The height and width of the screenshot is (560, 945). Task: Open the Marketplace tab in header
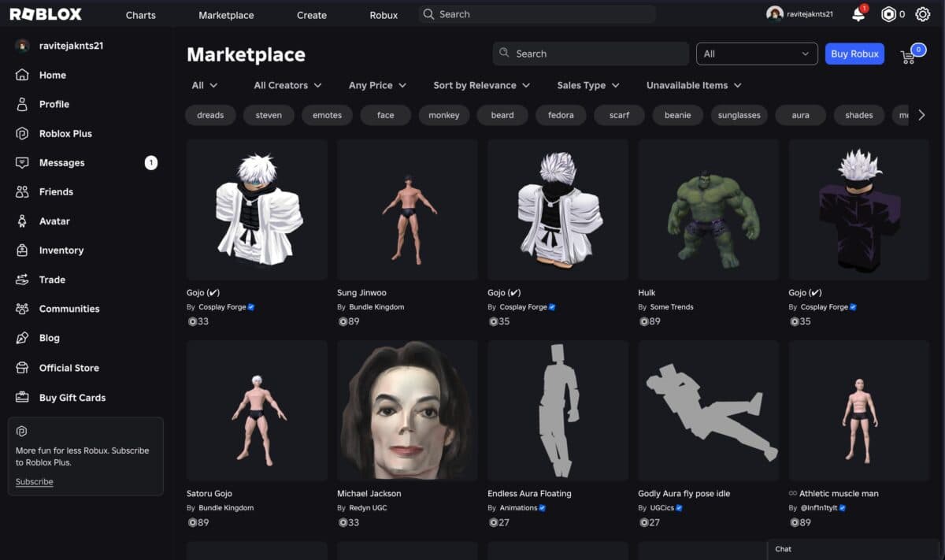226,15
